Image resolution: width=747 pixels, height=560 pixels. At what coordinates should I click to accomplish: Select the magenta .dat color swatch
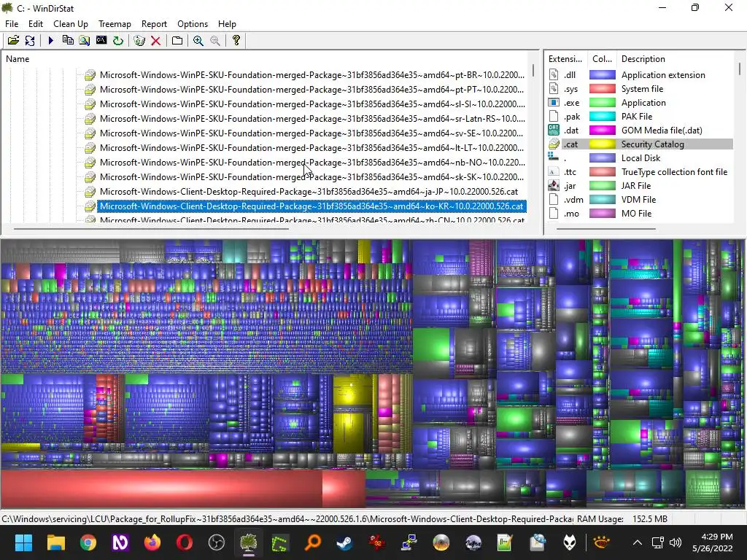(602, 130)
